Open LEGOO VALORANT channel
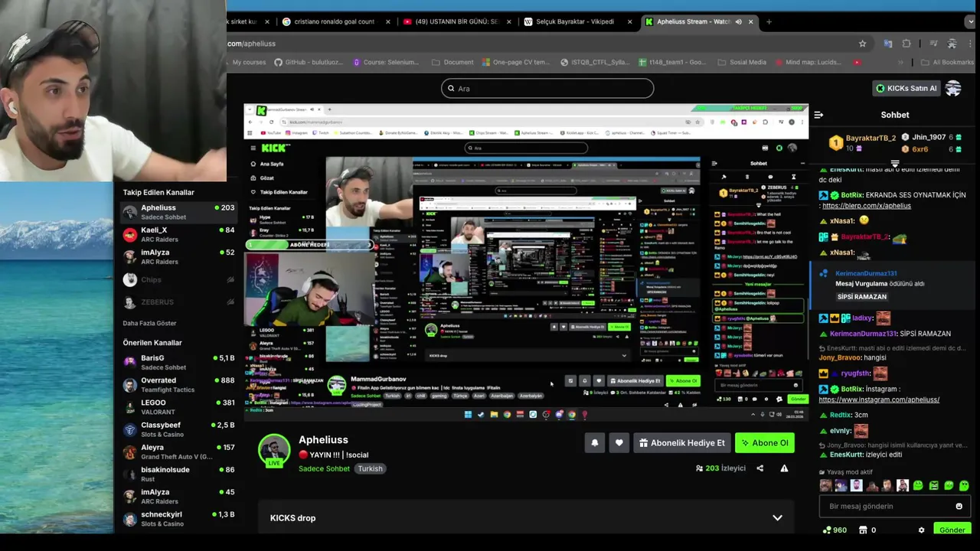980x551 pixels. click(x=178, y=406)
